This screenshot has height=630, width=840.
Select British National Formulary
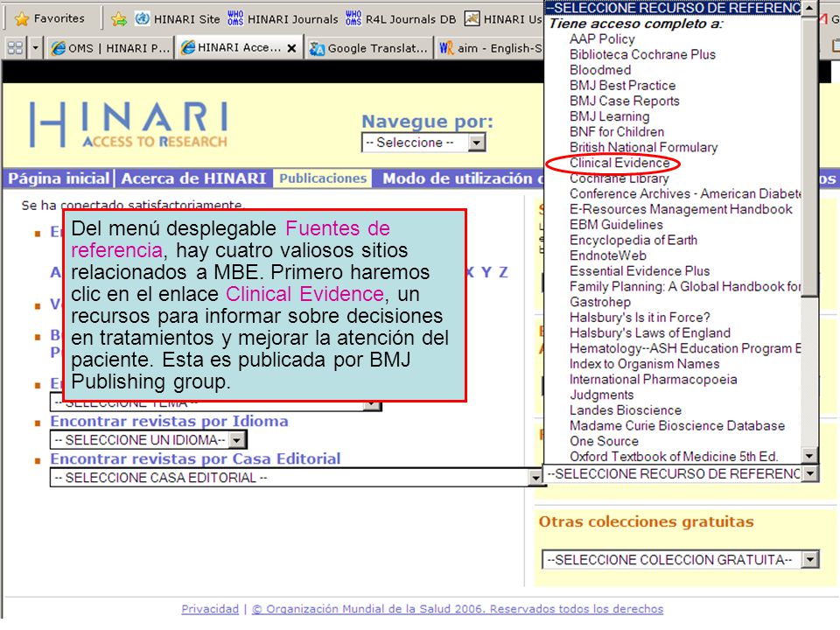point(643,148)
